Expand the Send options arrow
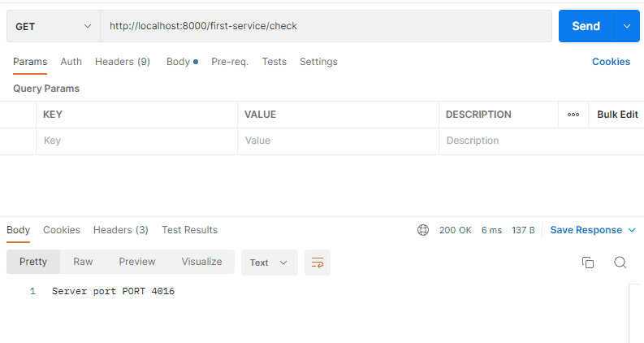Image resolution: width=644 pixels, height=343 pixels. (627, 26)
